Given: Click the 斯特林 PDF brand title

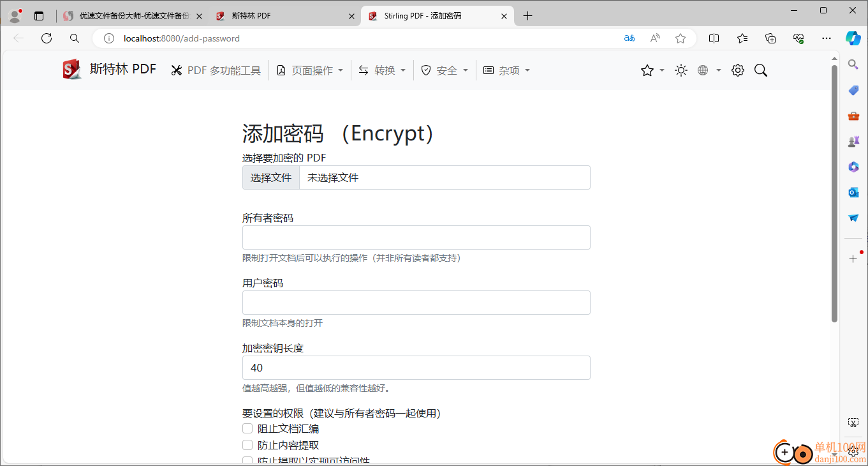Looking at the screenshot, I should click(x=122, y=70).
